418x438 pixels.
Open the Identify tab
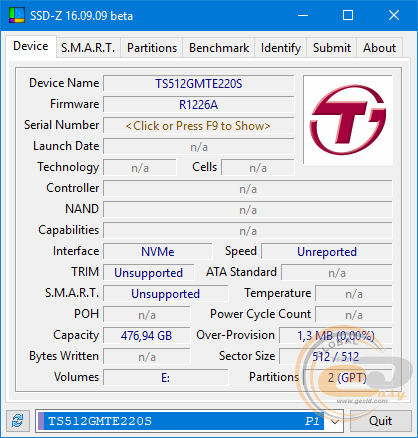point(281,48)
